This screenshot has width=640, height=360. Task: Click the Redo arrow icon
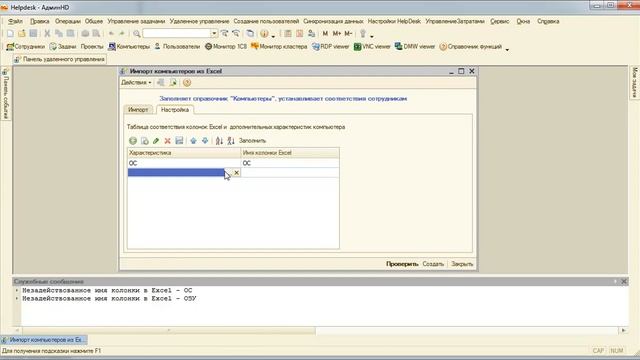click(x=122, y=33)
